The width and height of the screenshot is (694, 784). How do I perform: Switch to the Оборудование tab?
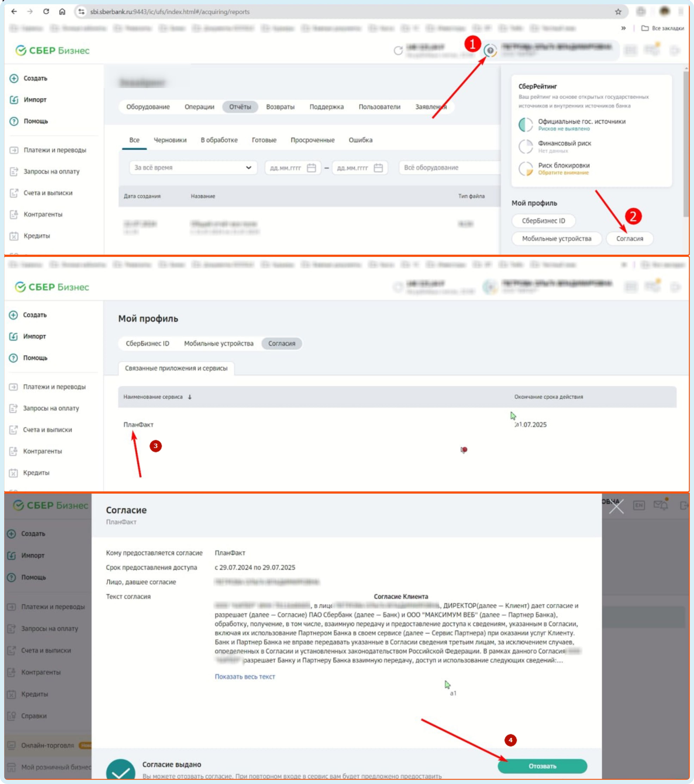(148, 107)
